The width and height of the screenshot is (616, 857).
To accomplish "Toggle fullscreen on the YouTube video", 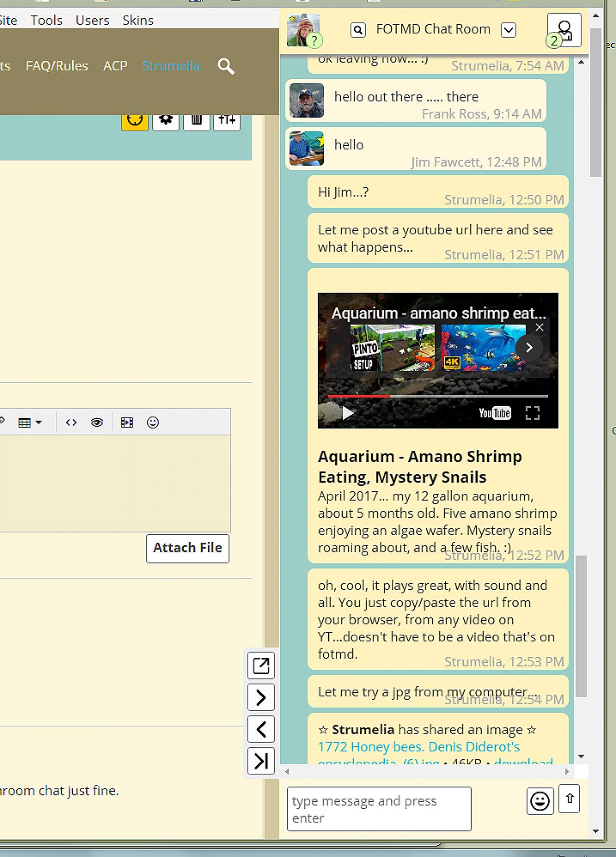I will coord(532,413).
